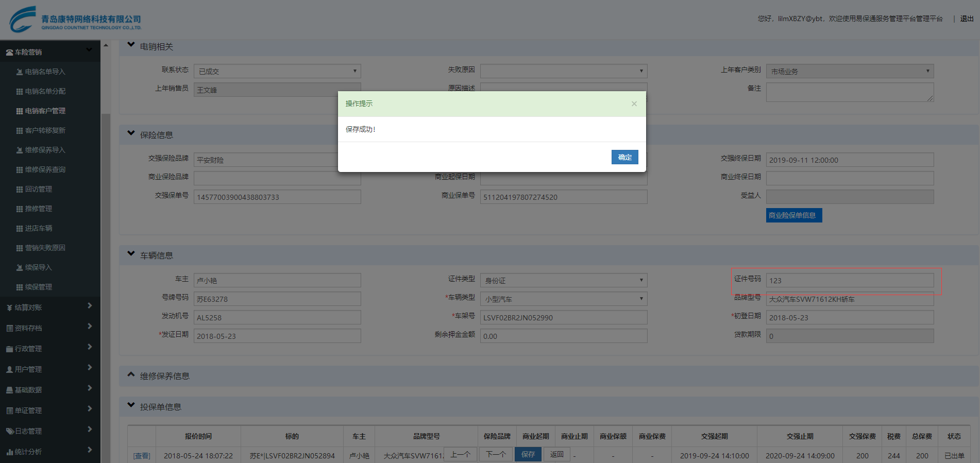Click the 结算对账 yen icon
Screen dimensions: 980x463
pos(9,308)
